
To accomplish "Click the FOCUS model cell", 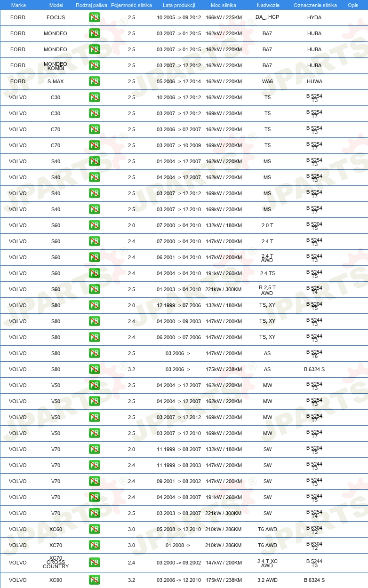I will coord(56,17).
